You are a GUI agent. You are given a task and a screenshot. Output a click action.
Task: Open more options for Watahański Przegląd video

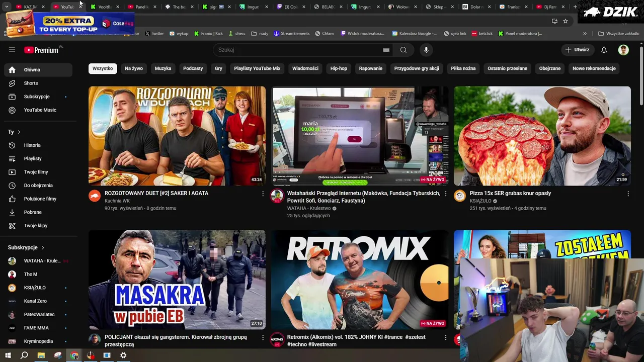pyautogui.click(x=445, y=194)
